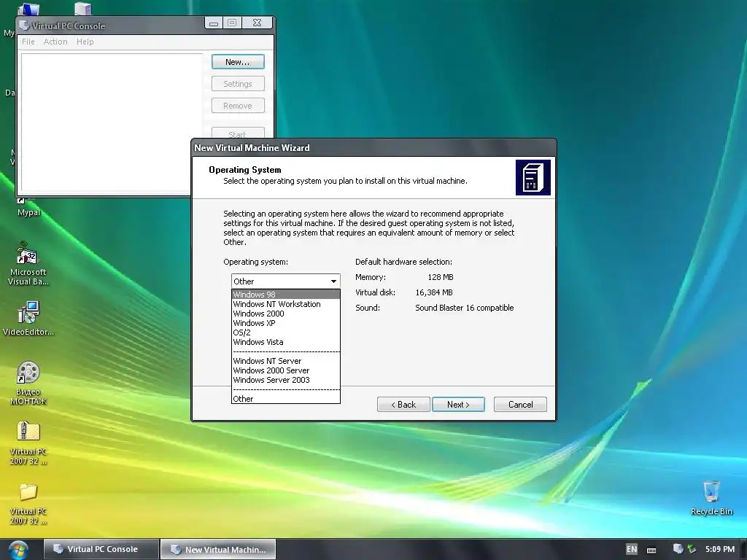
Task: Click the 5:09 PM clock
Action: [720, 549]
